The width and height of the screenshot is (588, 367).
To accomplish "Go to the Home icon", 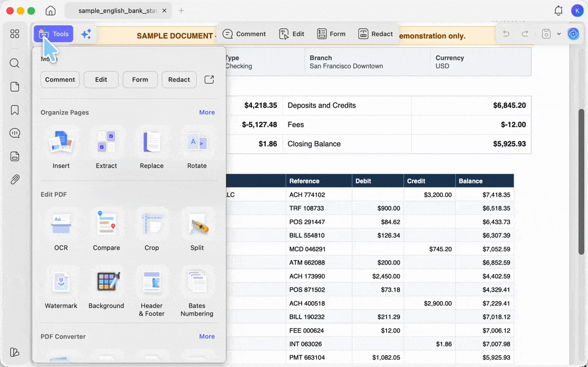I will tap(50, 11).
